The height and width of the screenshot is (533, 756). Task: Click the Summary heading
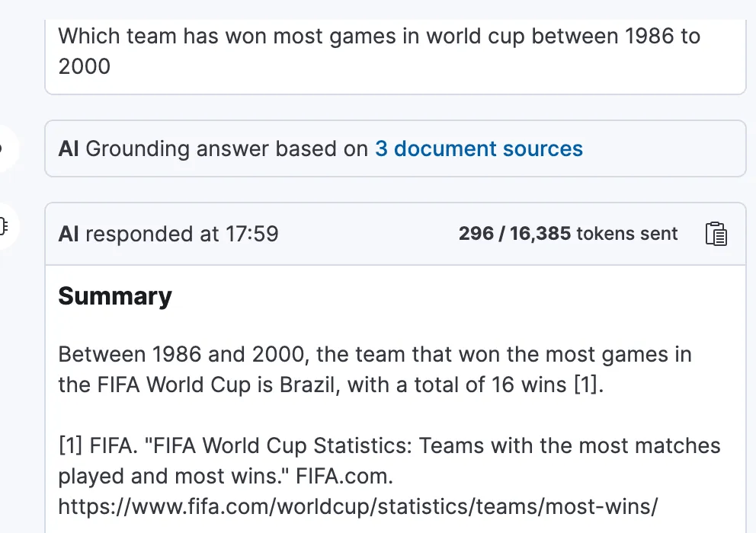[115, 296]
